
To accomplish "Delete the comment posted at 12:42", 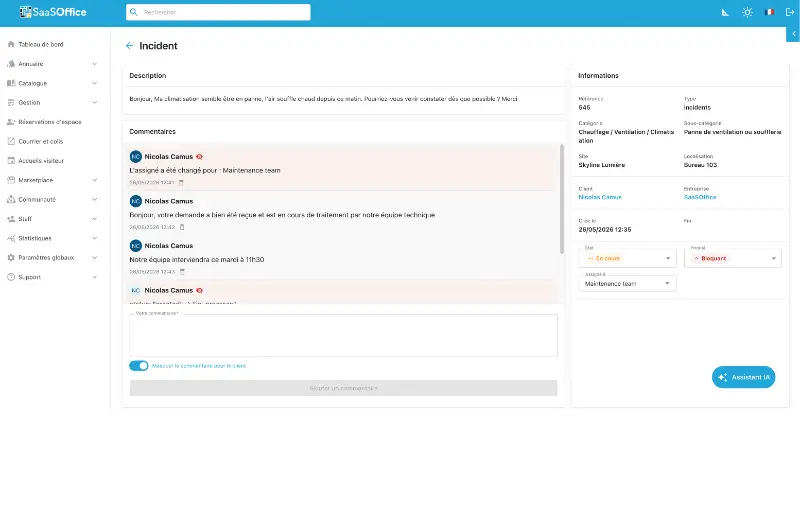I will (182, 227).
